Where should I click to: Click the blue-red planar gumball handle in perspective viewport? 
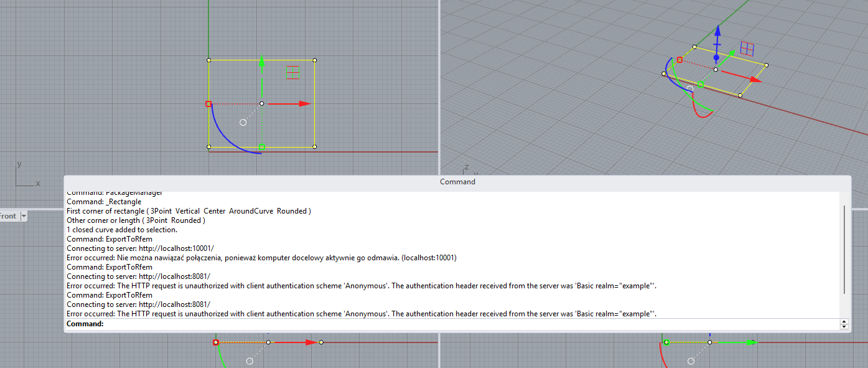pyautogui.click(x=747, y=49)
